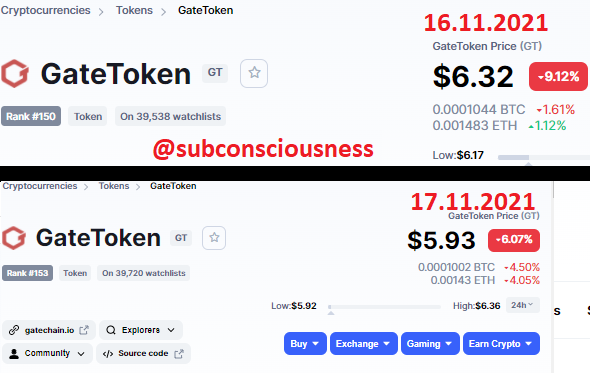Image resolution: width=590 pixels, height=373 pixels.
Task: Open the Gaming dropdown button
Action: 430,344
